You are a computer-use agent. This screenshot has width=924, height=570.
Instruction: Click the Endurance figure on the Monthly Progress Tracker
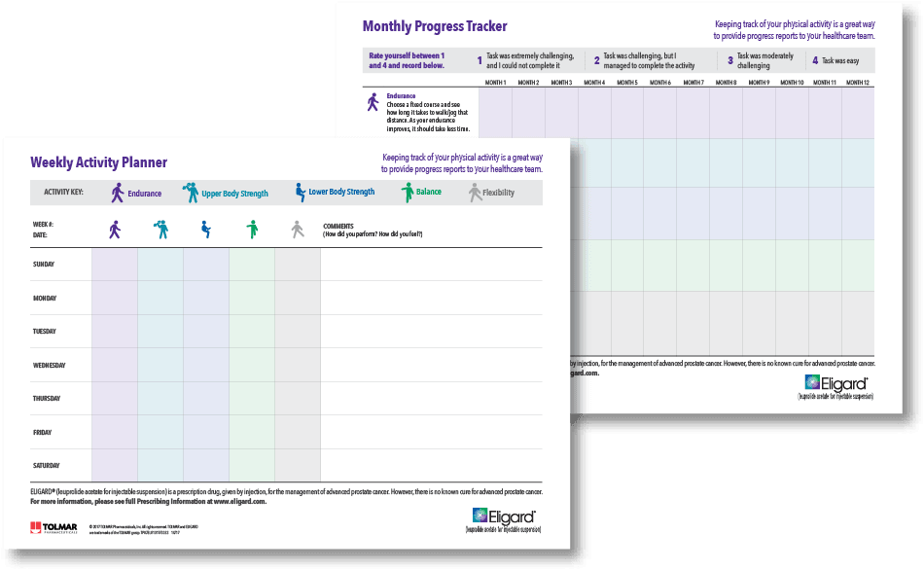(x=372, y=103)
